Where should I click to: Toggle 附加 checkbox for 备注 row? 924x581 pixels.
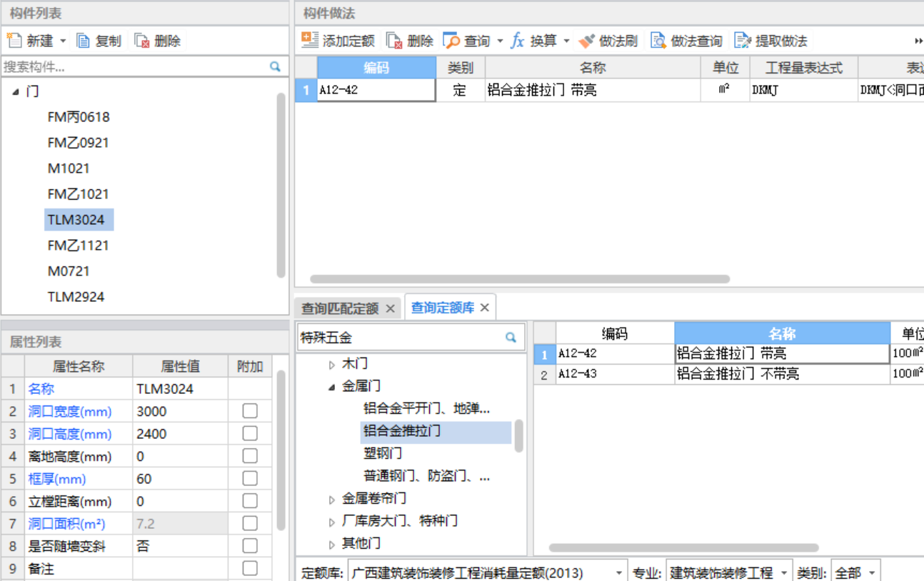[x=250, y=569]
